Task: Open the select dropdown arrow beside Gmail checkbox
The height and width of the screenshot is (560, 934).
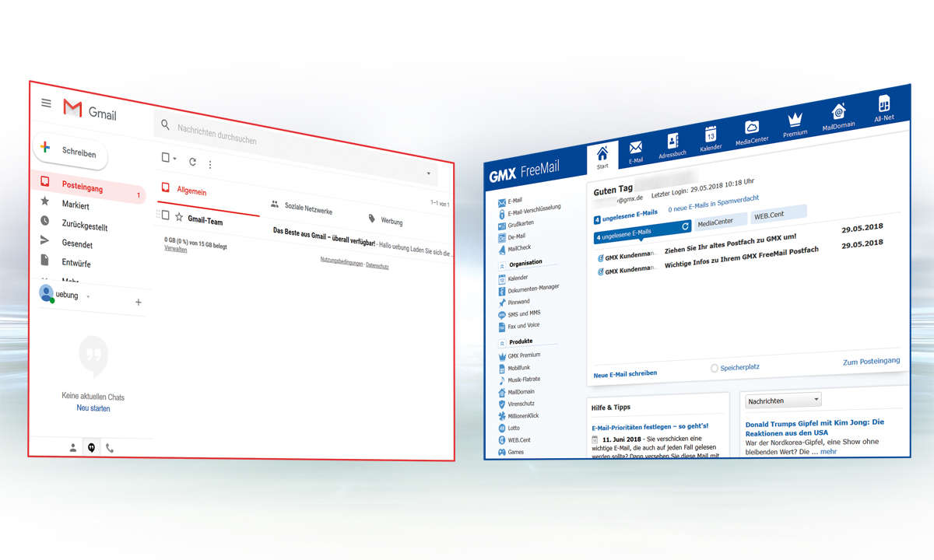Action: click(174, 159)
